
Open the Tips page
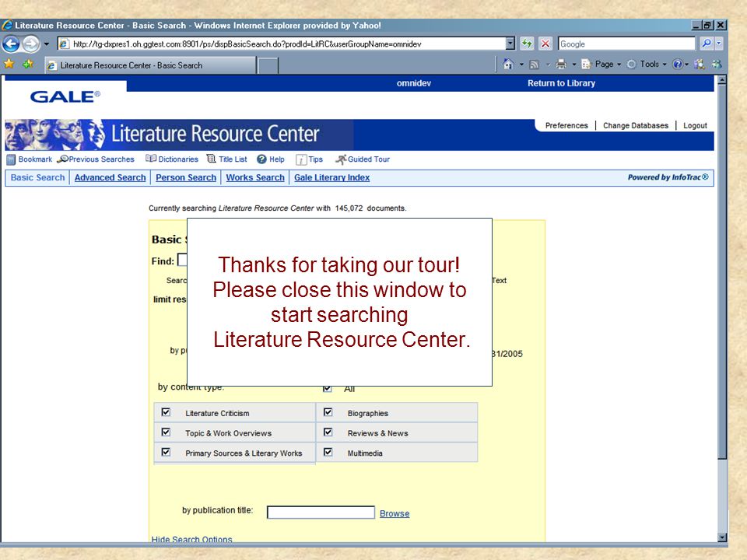tap(309, 159)
